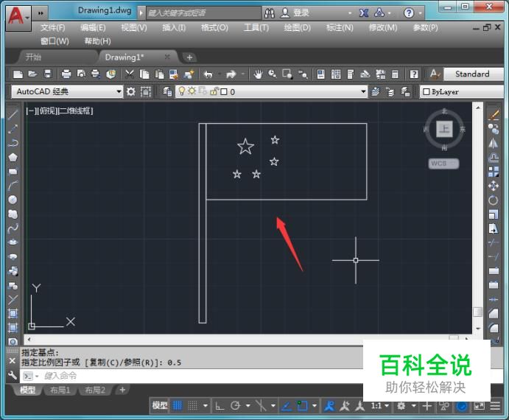The height and width of the screenshot is (420, 509).
Task: Toggle polar tracking in status bar
Action: [x=235, y=406]
